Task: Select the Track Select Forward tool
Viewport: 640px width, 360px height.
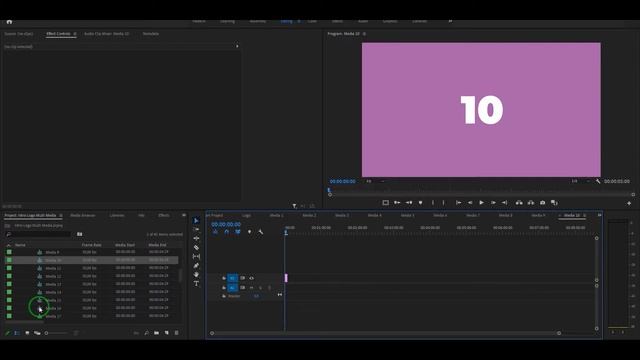Action: pyautogui.click(x=196, y=229)
